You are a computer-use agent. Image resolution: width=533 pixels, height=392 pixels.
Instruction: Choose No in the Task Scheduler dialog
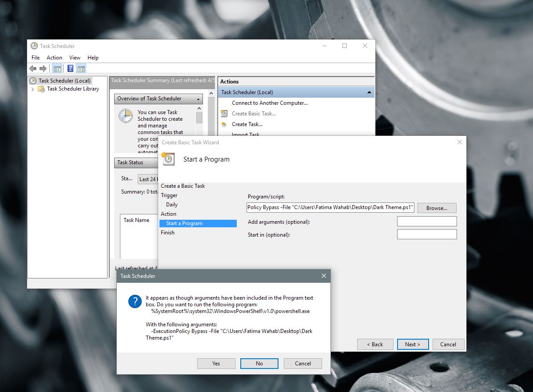(259, 364)
